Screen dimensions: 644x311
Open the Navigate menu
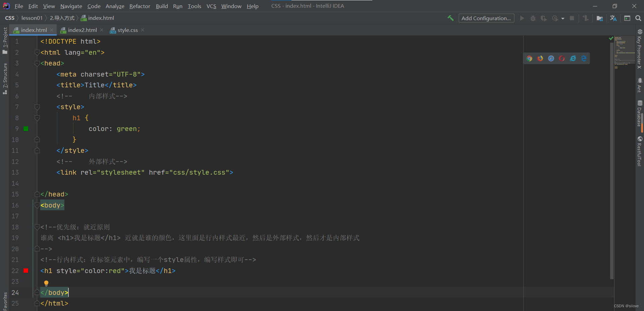[x=71, y=6]
